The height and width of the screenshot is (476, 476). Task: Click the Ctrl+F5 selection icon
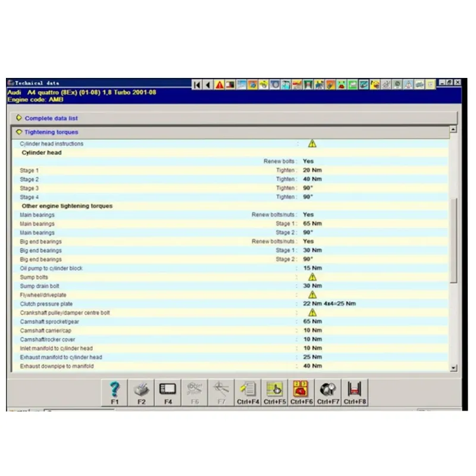pyautogui.click(x=274, y=392)
